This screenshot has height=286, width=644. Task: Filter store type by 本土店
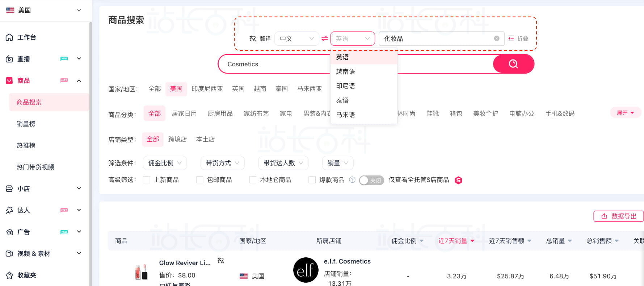[205, 139]
